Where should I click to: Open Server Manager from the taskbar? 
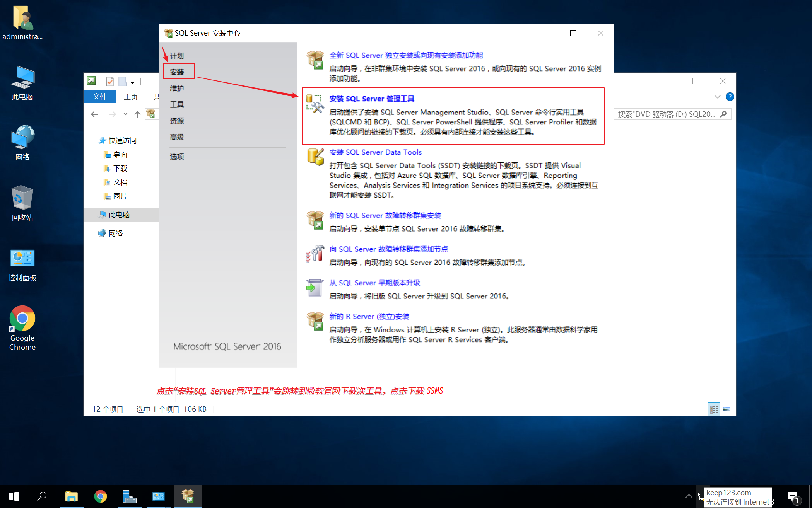[x=129, y=496]
